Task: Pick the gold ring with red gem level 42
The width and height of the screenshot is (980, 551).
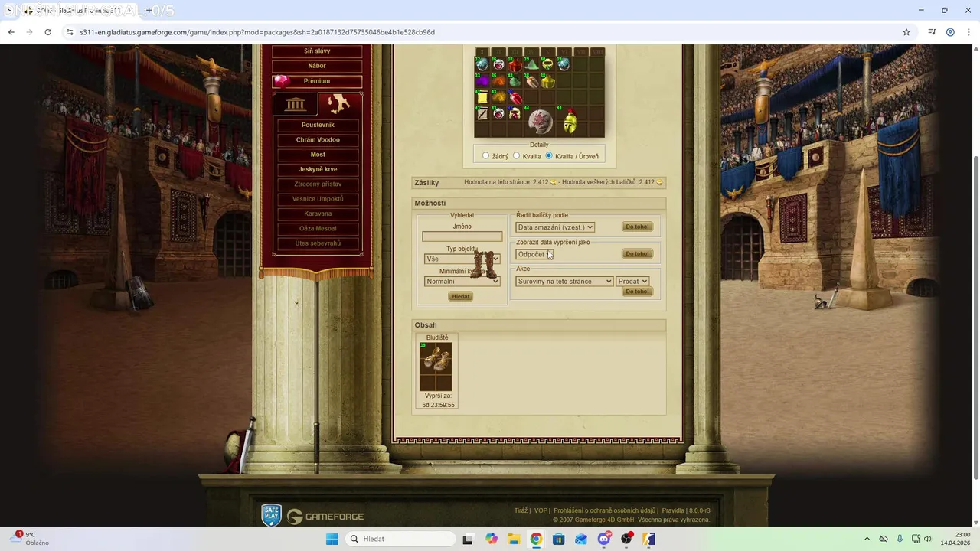Action: coord(515,113)
